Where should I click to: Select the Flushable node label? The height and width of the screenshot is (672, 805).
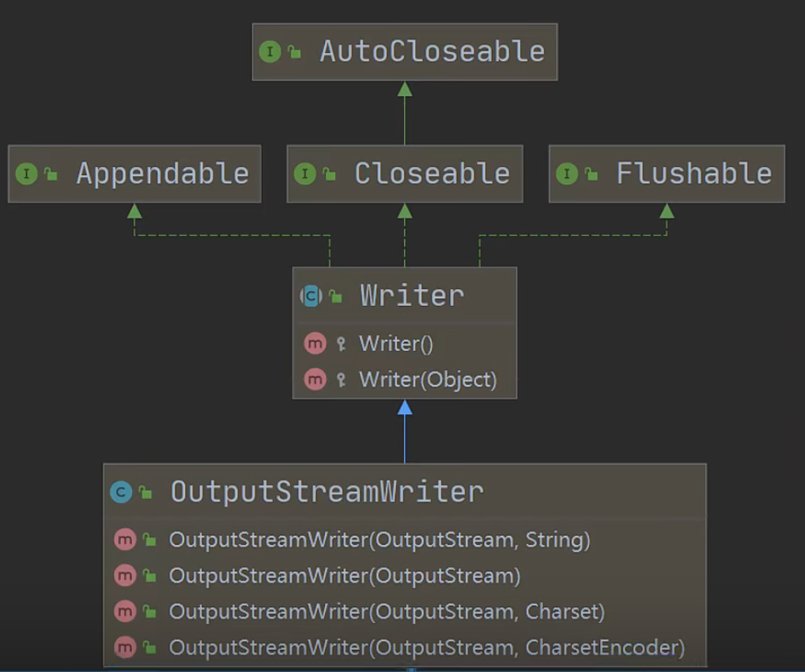[x=694, y=173]
